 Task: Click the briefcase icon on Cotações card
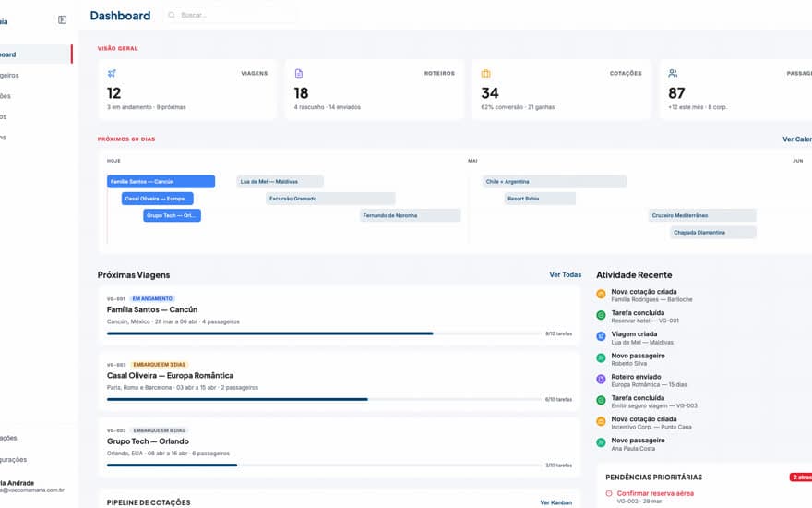[485, 73]
